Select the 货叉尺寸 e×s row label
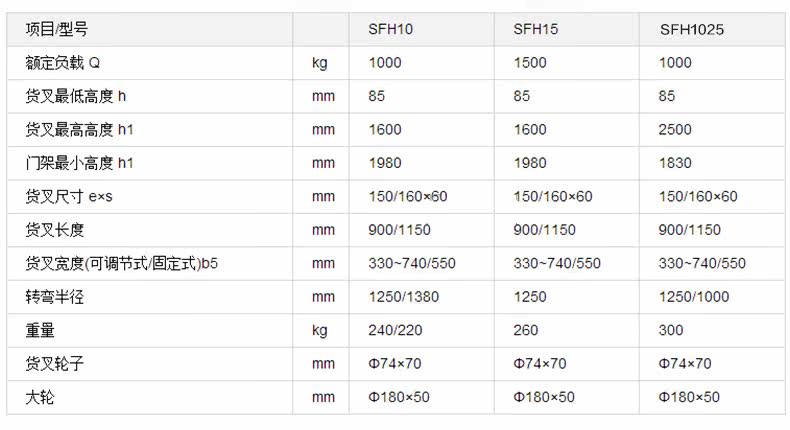Screen dimensions: 790x430 (70, 196)
